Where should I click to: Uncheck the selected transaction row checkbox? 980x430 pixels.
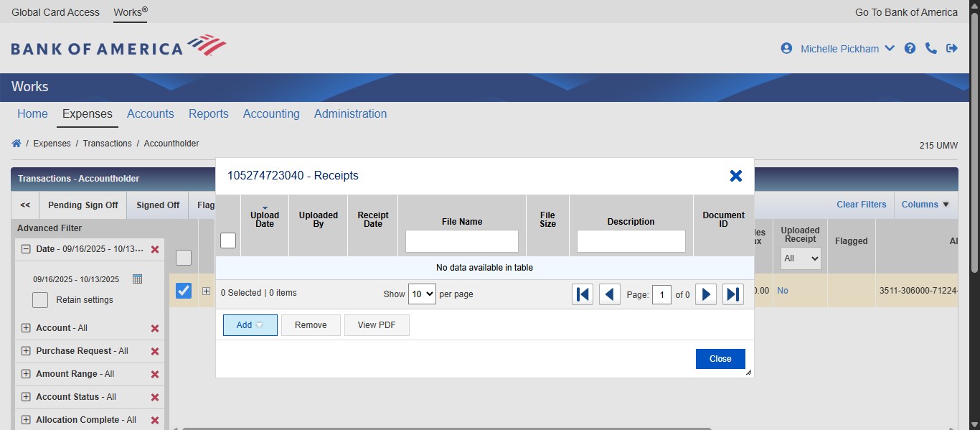pyautogui.click(x=184, y=291)
